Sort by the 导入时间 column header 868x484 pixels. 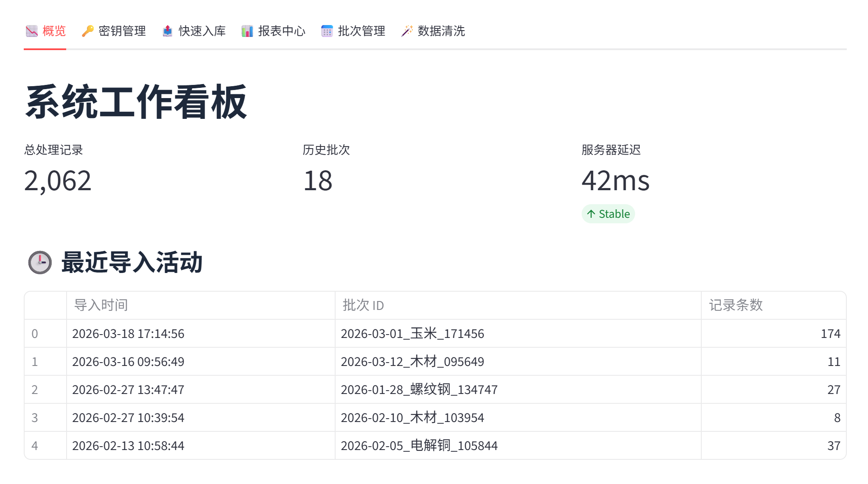click(x=101, y=305)
